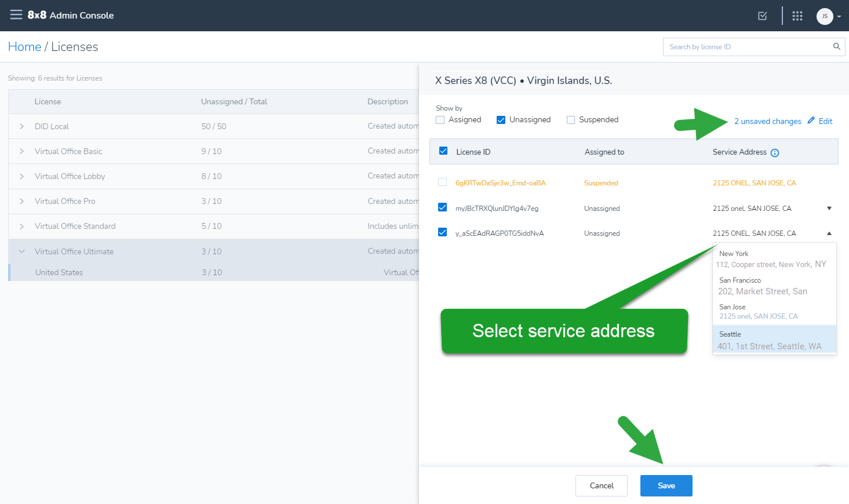Click the License ID column header
The width and height of the screenshot is (849, 504).
point(473,152)
